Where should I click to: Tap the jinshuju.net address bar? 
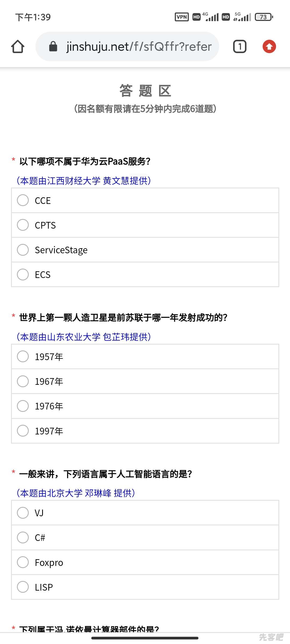139,47
